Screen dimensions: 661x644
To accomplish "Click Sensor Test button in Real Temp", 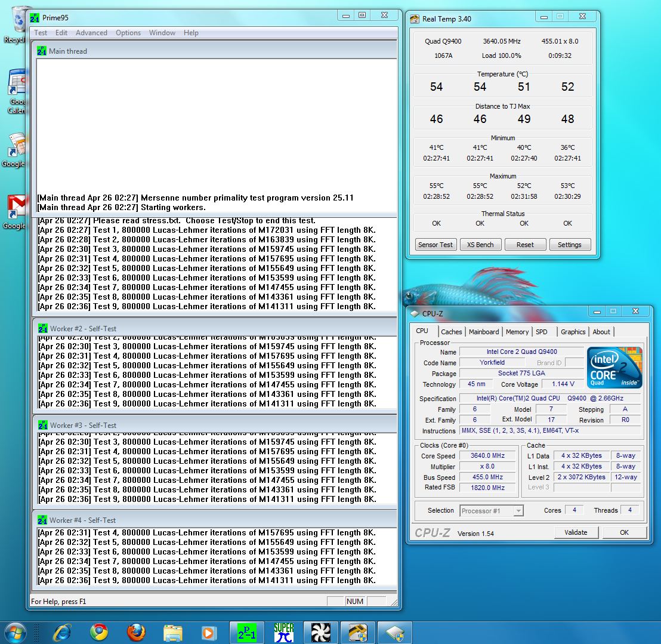I will pos(435,245).
